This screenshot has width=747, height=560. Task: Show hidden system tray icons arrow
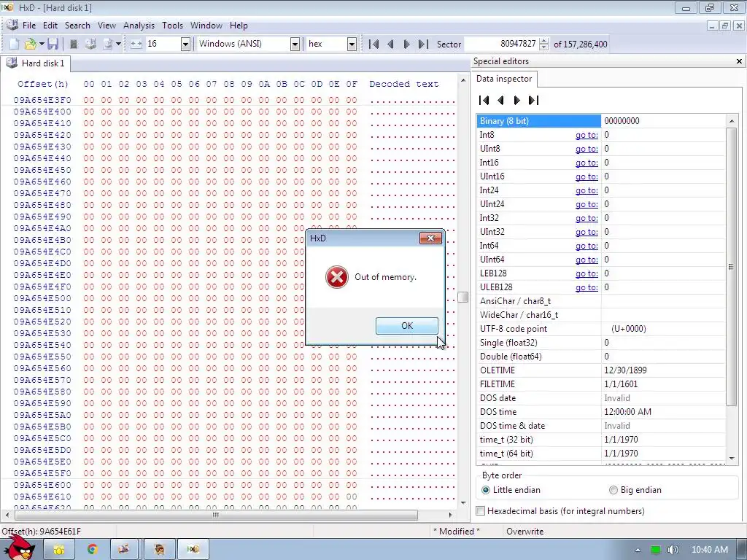pyautogui.click(x=638, y=550)
